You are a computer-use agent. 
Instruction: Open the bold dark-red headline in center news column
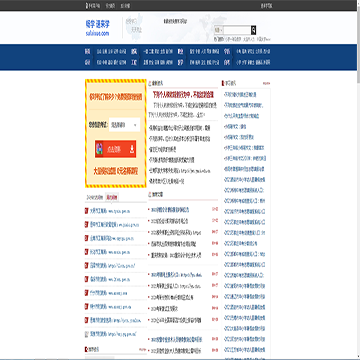[183, 95]
